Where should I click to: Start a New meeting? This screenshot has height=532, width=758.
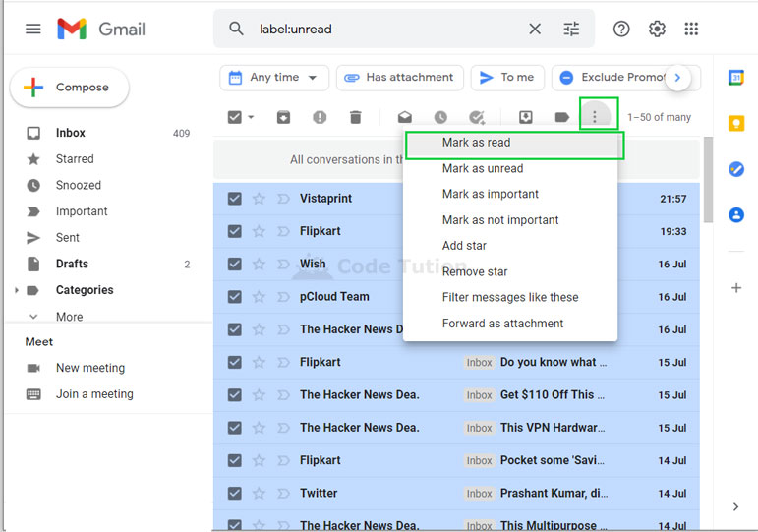(x=90, y=368)
